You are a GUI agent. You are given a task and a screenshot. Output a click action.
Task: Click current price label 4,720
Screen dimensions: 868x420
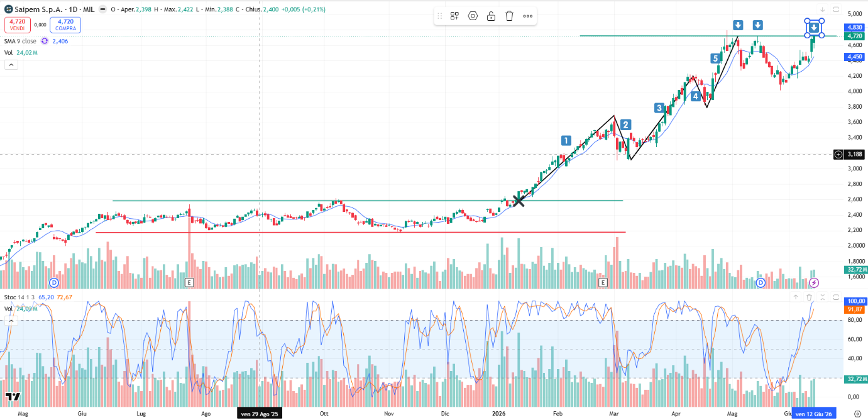(855, 36)
